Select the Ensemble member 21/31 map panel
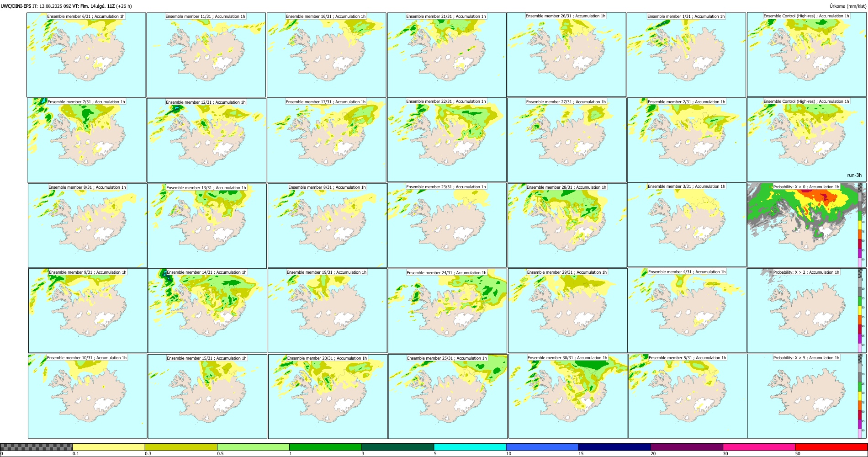The height and width of the screenshot is (457, 868). (447, 54)
